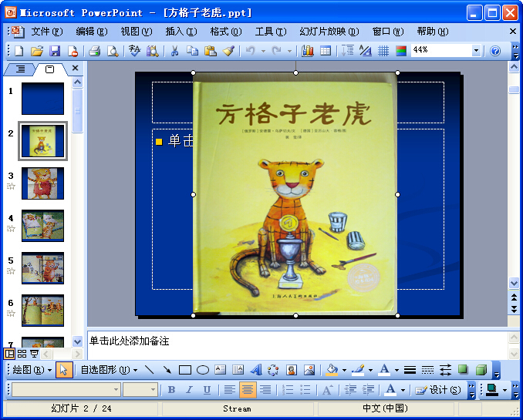Apply a 3-D Style effect
Screen dimensions: 523x420
click(481, 370)
